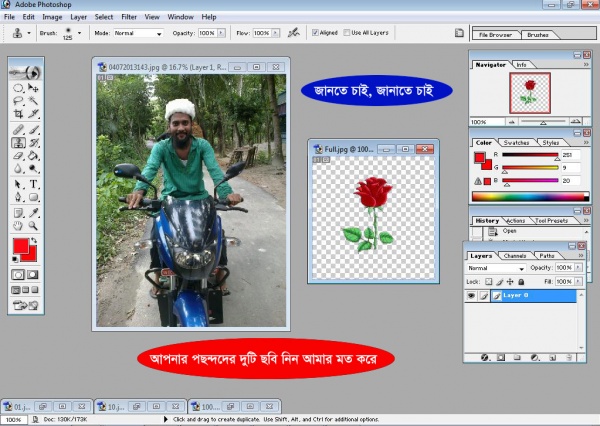600x426 pixels.
Task: Click add layer style icon
Action: point(484,357)
